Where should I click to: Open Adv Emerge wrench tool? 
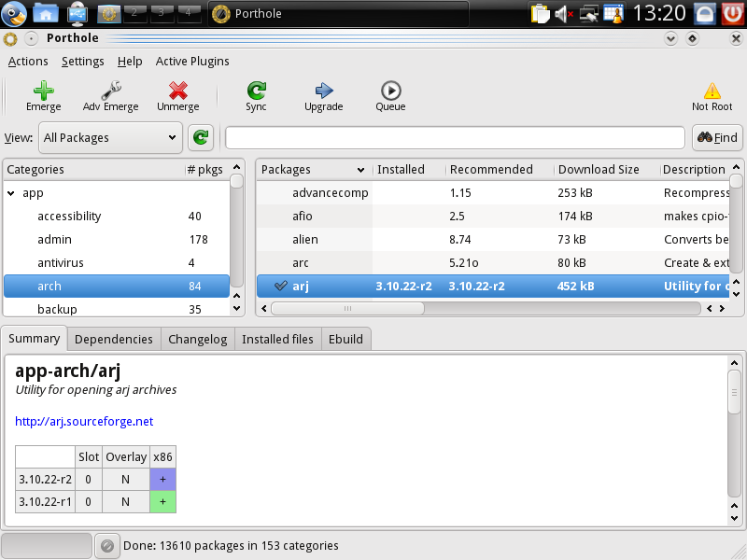point(110,96)
